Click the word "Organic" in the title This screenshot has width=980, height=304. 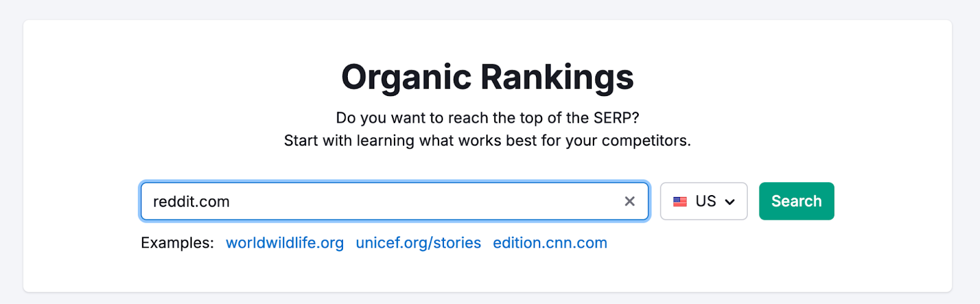point(406,78)
